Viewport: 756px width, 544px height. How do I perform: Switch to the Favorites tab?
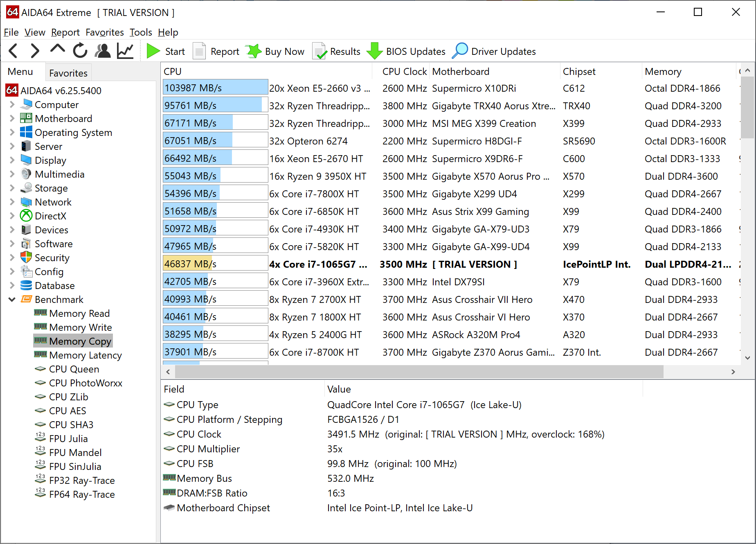tap(68, 73)
